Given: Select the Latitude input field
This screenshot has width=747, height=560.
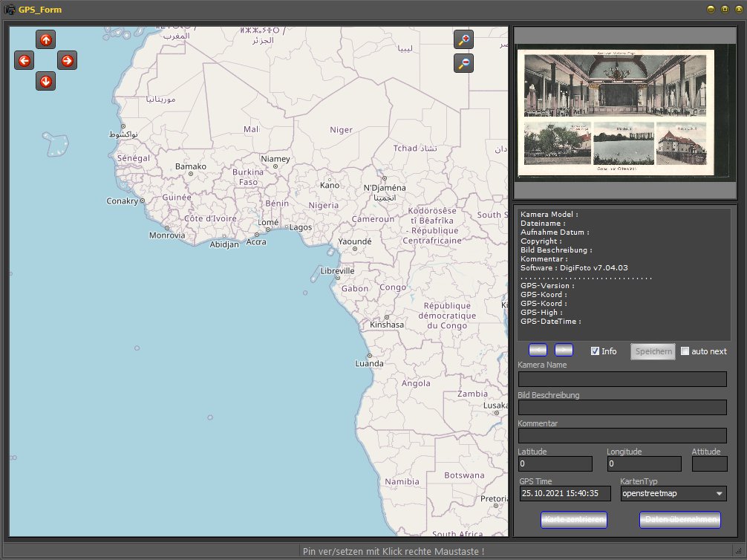Looking at the screenshot, I should [555, 464].
